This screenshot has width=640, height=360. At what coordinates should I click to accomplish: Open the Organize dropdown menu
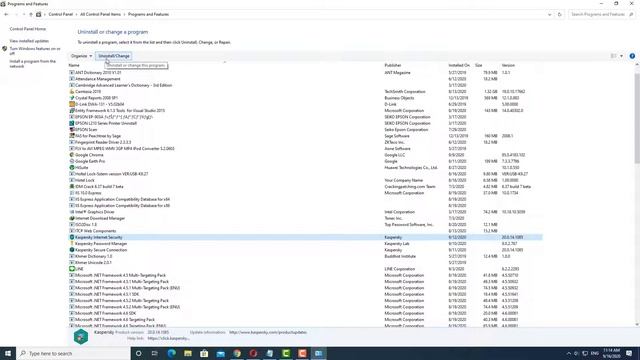click(x=81, y=56)
